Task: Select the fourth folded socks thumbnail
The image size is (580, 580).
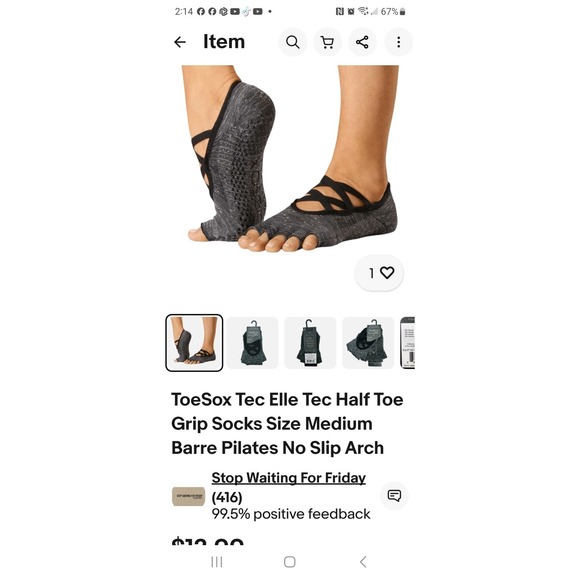Action: [368, 343]
